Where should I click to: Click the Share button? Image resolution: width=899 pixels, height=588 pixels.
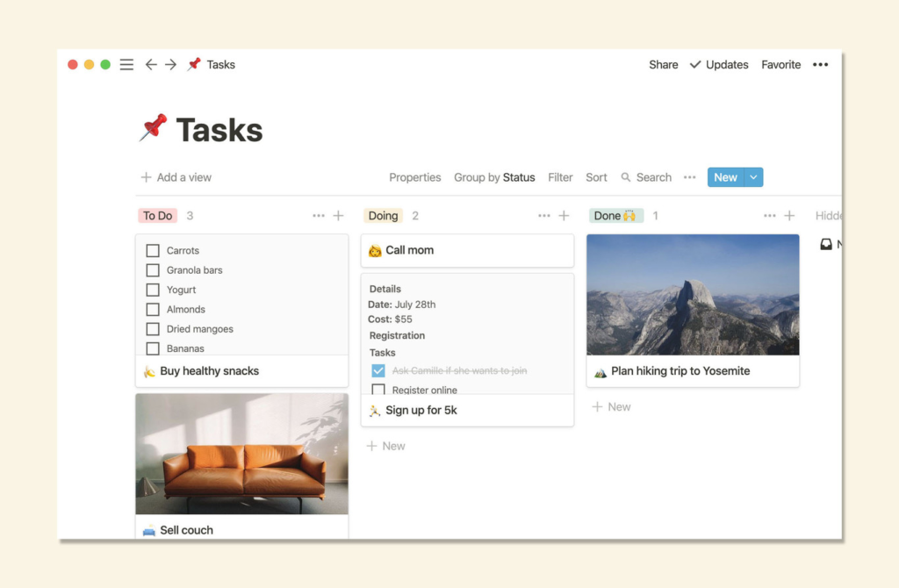[664, 65]
